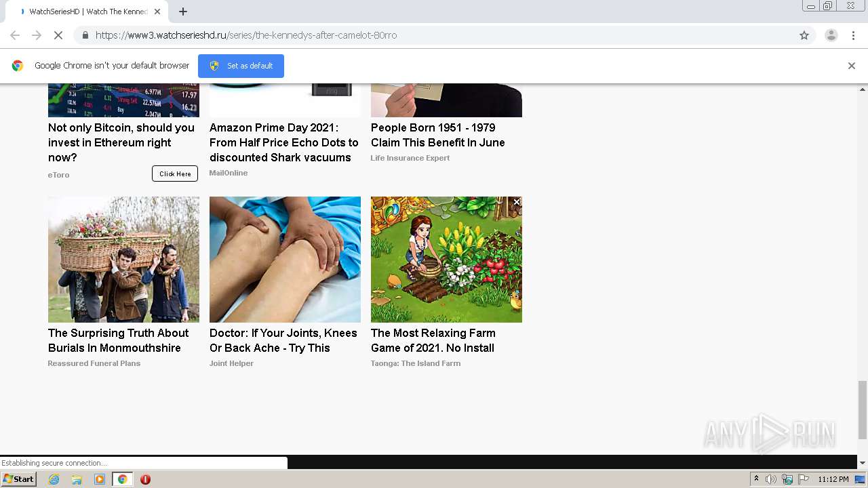Open the Chrome profile avatar
The image size is (868, 488).
point(831,35)
